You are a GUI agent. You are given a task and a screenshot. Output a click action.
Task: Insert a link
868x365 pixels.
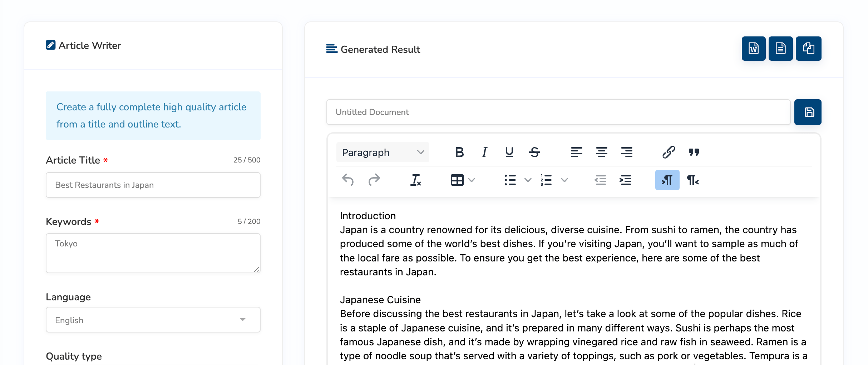669,152
